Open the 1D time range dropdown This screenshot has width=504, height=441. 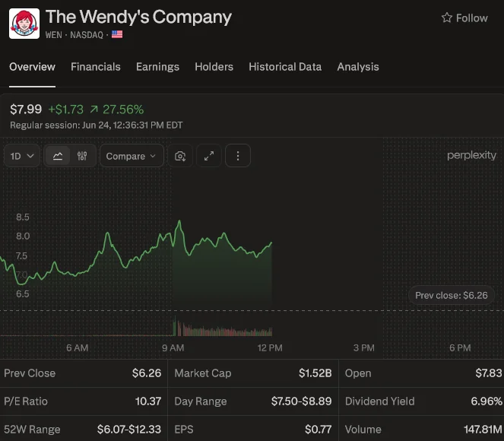point(22,156)
